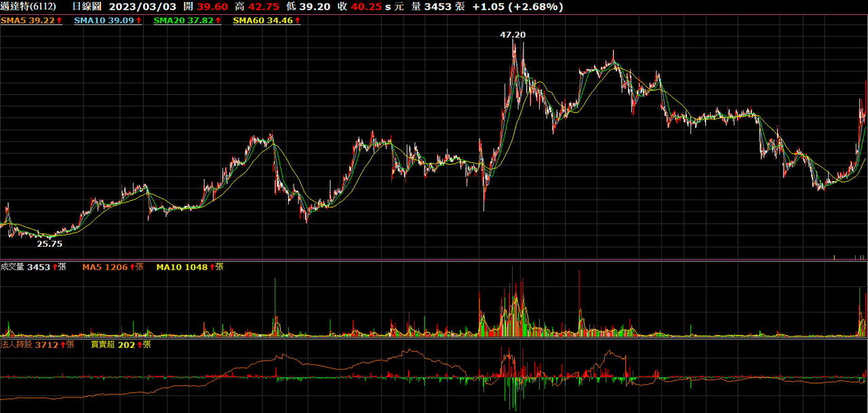Select the SMA10 39.09 indicator label
868x413 pixels.
pos(108,21)
